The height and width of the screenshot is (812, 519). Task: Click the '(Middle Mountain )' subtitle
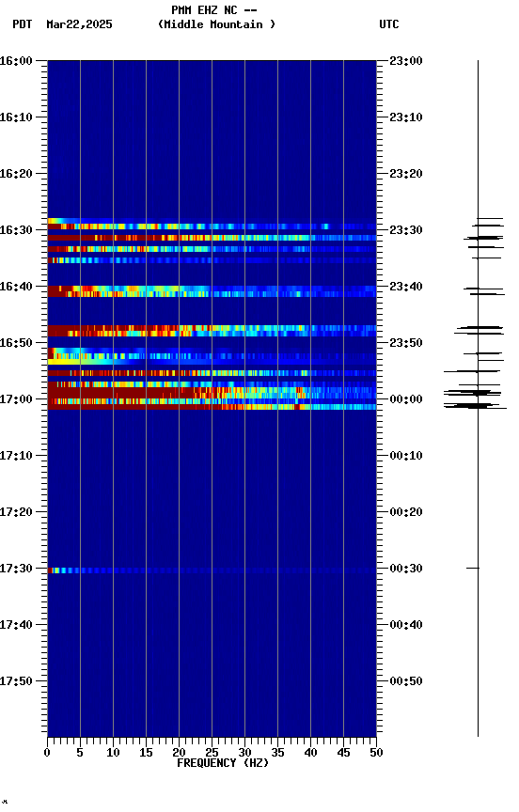[216, 24]
